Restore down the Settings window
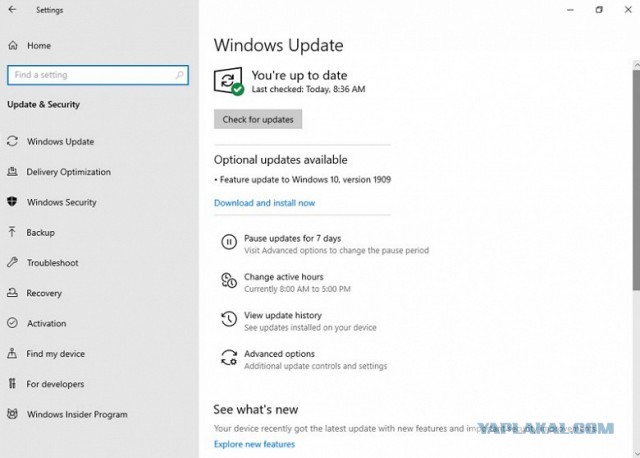The width and height of the screenshot is (640, 458). pos(599,10)
